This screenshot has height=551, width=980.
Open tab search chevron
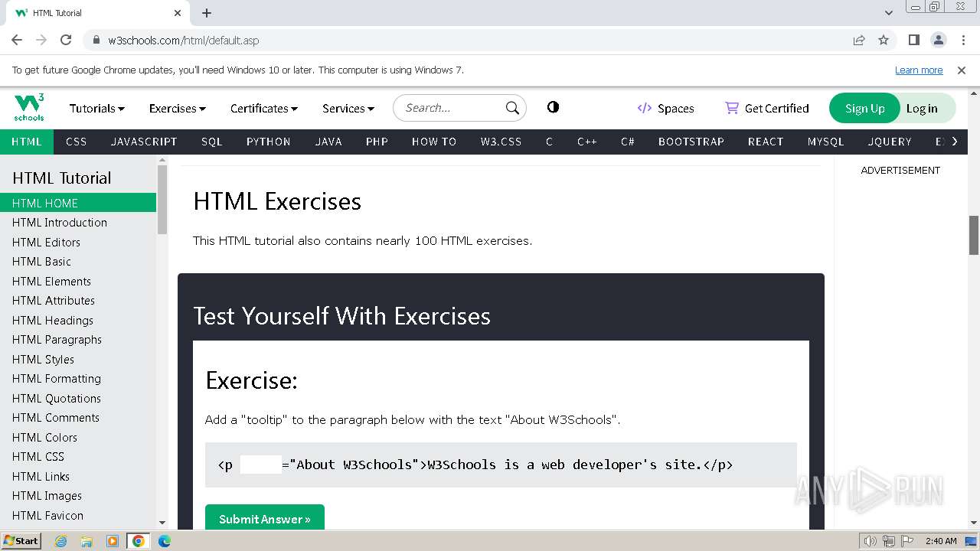click(889, 13)
